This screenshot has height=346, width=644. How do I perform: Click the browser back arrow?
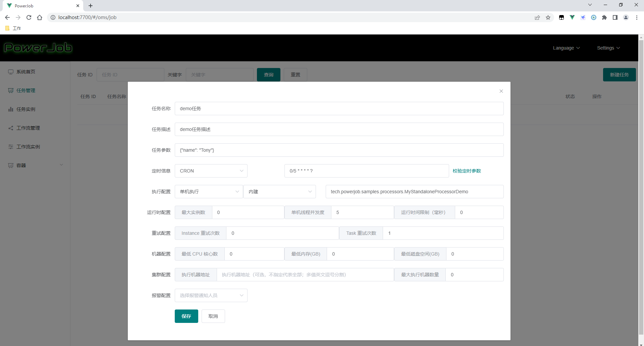click(x=7, y=17)
